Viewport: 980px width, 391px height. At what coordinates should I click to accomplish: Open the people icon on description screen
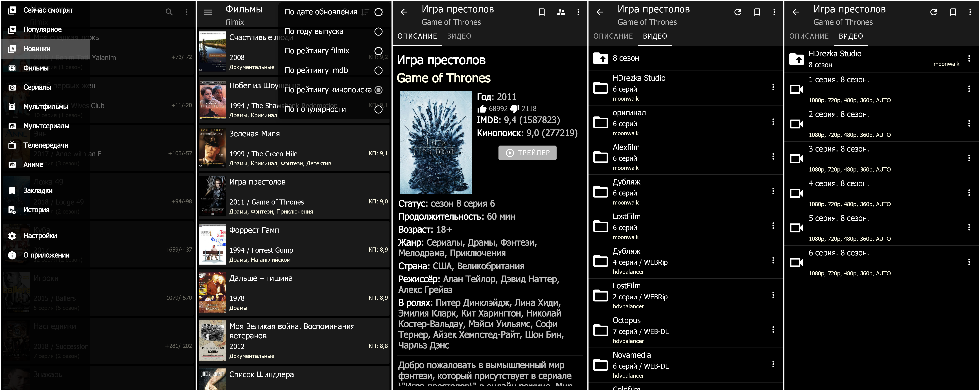[x=561, y=12]
